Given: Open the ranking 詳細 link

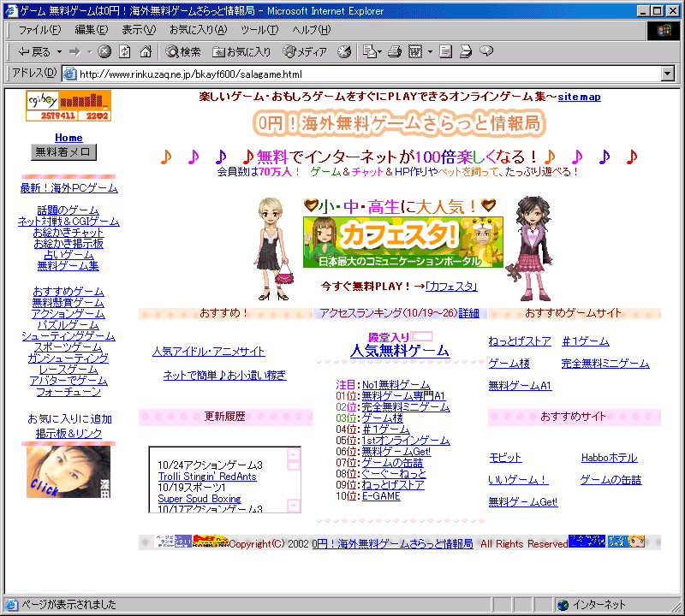Looking at the screenshot, I should tap(468, 313).
